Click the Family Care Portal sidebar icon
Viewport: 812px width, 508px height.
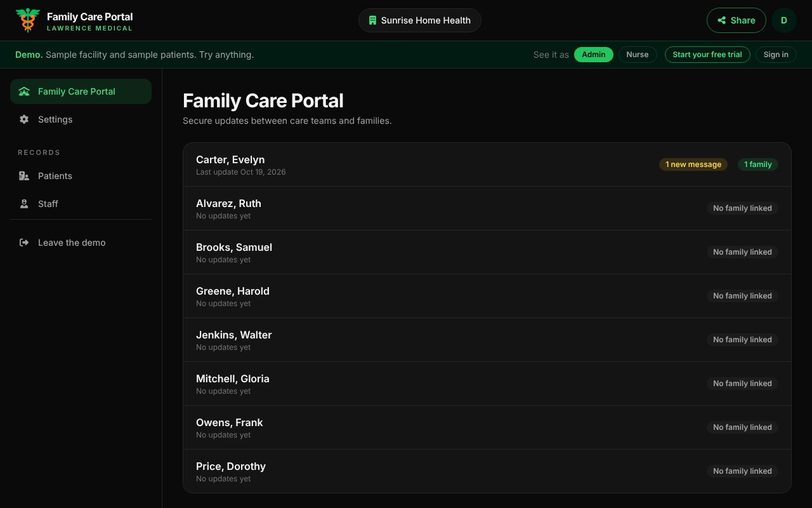click(24, 91)
